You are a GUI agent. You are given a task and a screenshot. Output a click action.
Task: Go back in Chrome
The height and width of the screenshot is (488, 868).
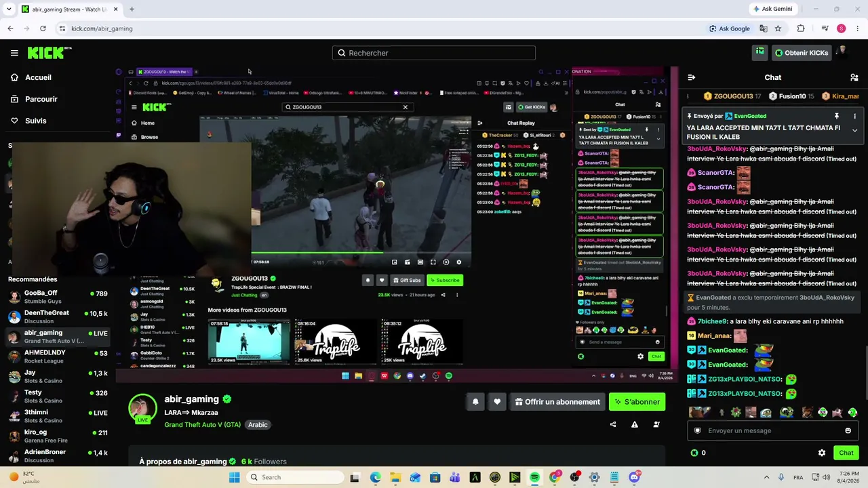(10, 28)
